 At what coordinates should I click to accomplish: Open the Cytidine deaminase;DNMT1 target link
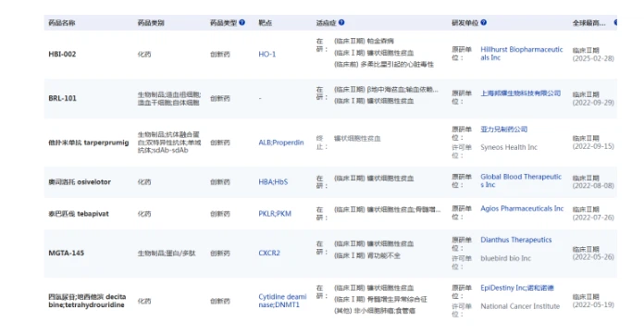point(282,301)
